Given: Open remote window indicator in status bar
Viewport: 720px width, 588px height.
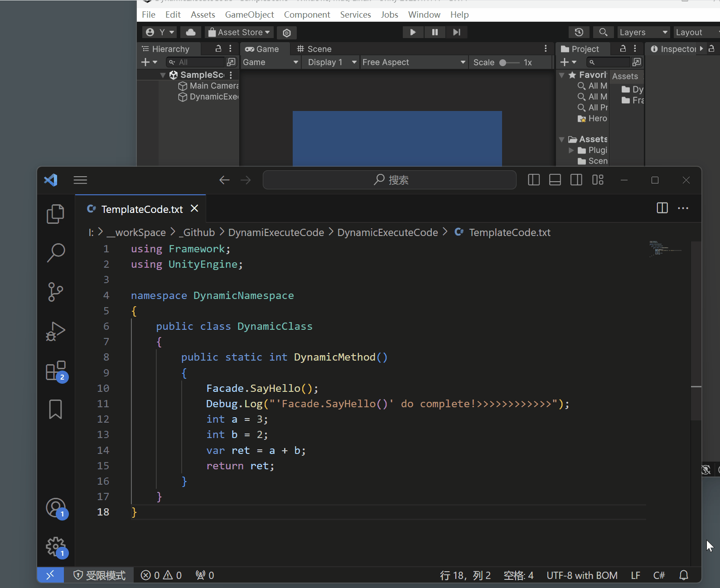Looking at the screenshot, I should (x=50, y=575).
